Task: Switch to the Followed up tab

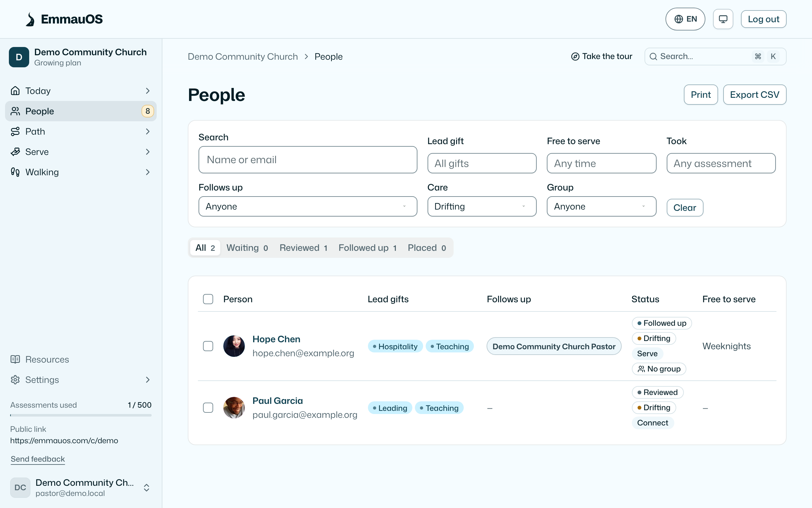Action: 367,248
